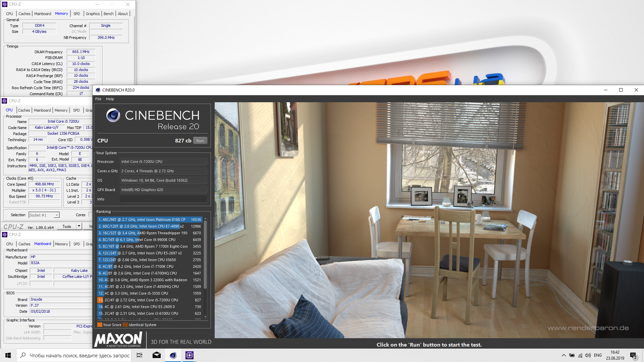
Task: Click the Tools button in CPU-Z
Action: (x=67, y=227)
